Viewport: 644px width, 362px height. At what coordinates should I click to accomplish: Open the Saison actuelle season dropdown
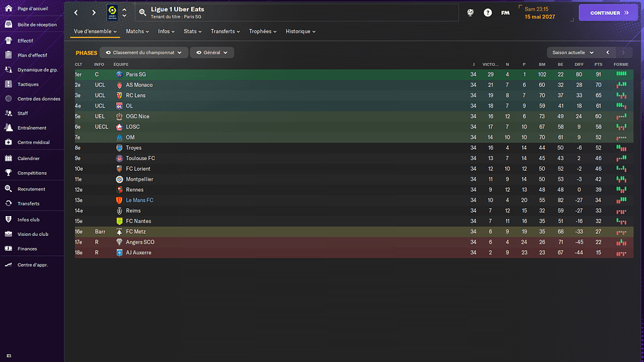(572, 52)
